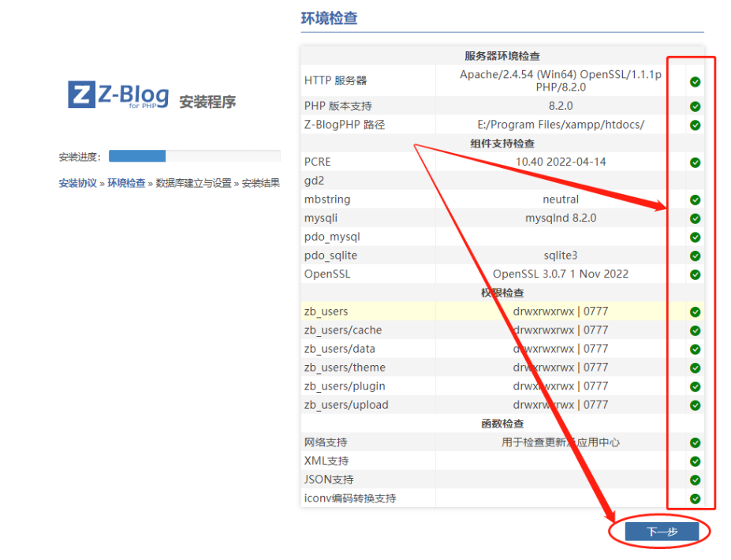Click the green check for zb_users/upload
The height and width of the screenshot is (560, 731).
[695, 405]
